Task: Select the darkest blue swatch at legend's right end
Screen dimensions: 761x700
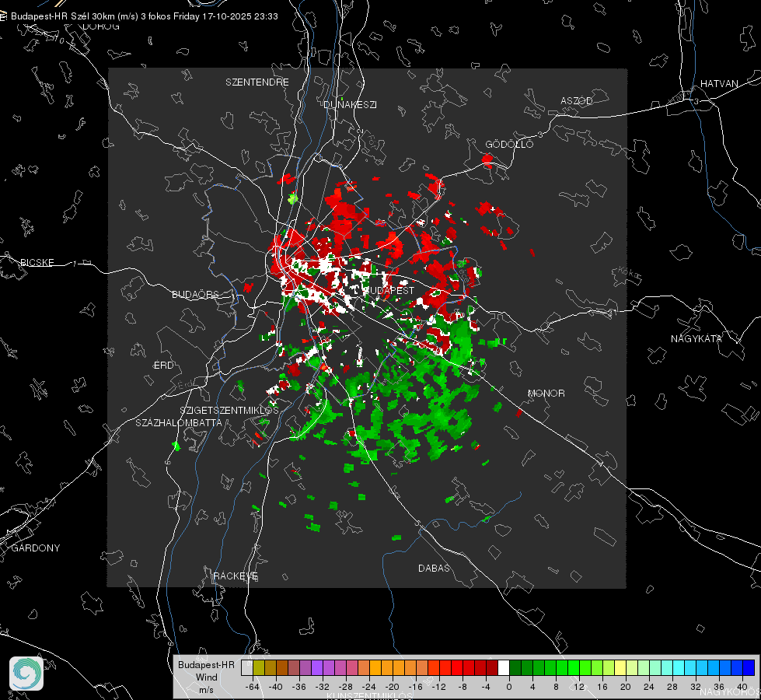Action: coord(749,667)
